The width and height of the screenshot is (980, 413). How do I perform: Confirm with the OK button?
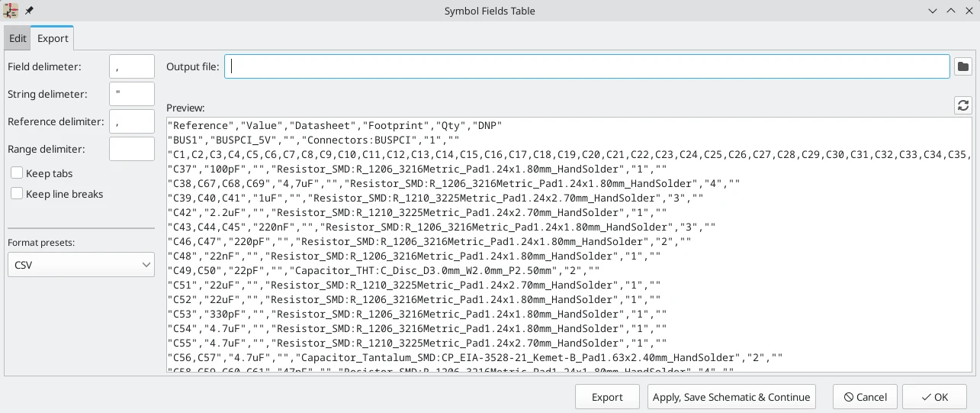point(934,397)
